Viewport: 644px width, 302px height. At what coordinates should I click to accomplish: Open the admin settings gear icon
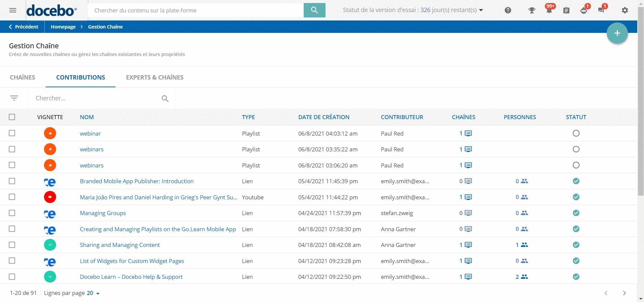point(625,10)
